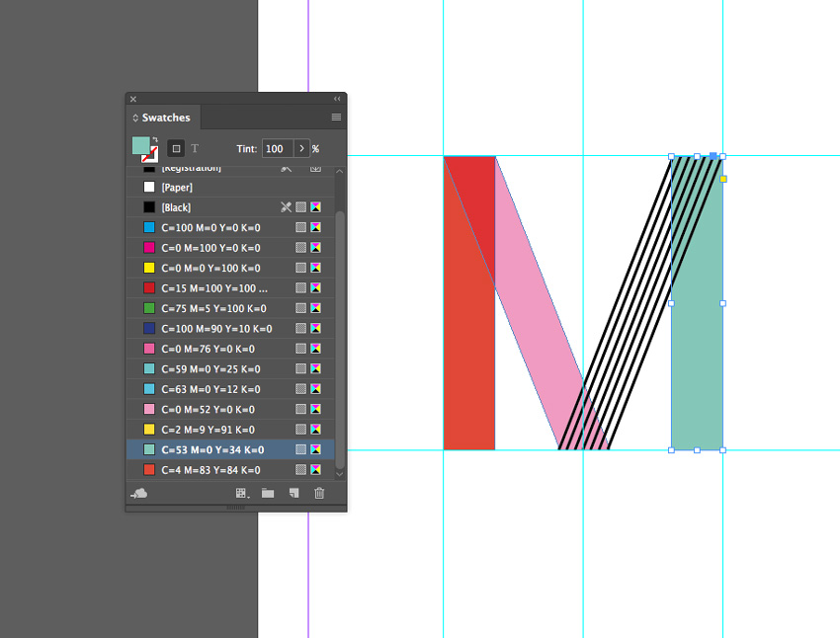Click CMYK icon on C=100 M=90 Y=10 row
840x638 pixels.
click(316, 329)
